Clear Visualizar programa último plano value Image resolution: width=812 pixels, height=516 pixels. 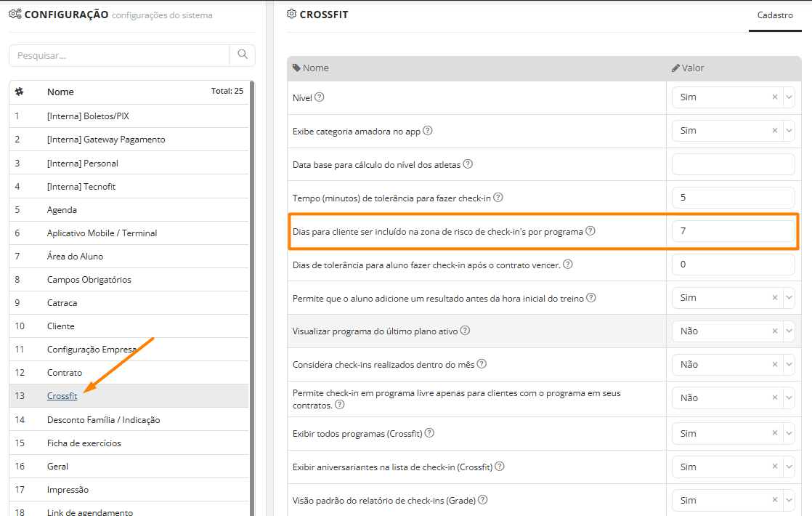[775, 331]
